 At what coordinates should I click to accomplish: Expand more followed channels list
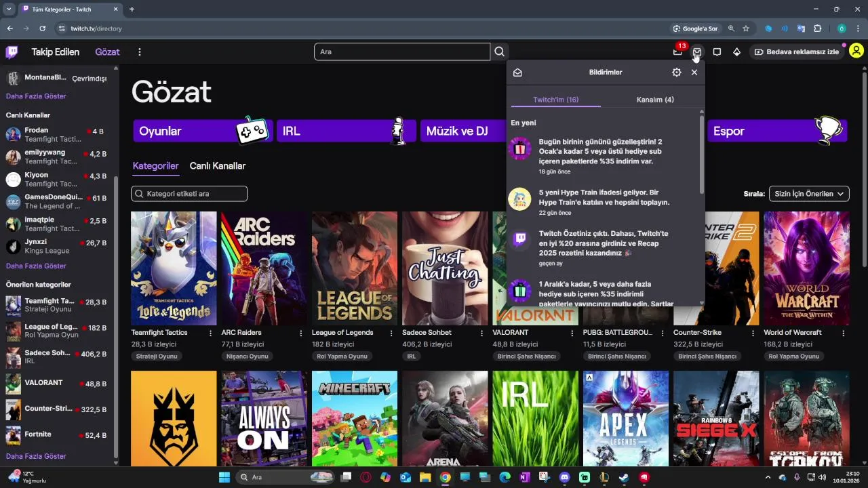36,96
